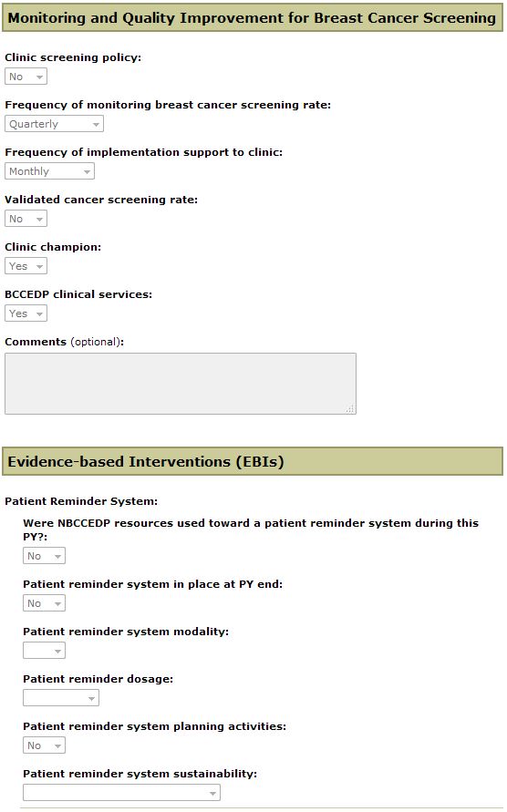Click the Evidence-based Interventions (EBIs) section header
This screenshot has height=812, width=507.
point(253,461)
